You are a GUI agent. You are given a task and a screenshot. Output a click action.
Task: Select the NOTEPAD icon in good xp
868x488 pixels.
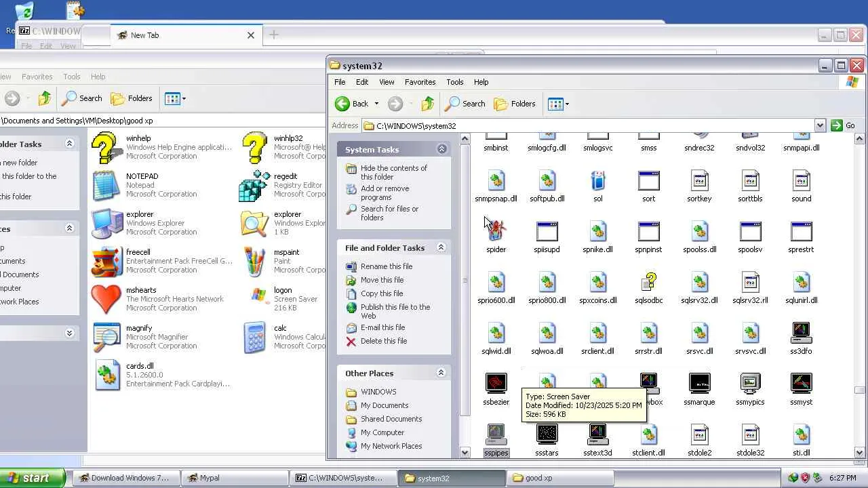(106, 186)
